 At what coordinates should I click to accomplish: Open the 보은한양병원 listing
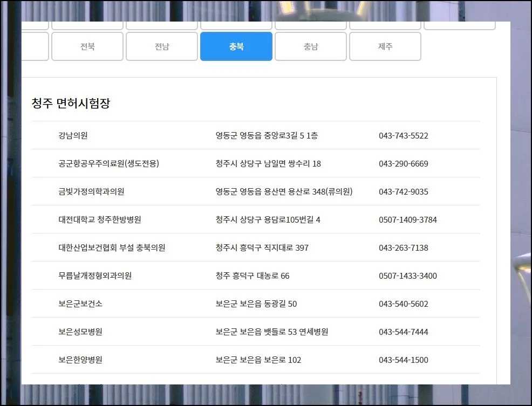[80, 360]
